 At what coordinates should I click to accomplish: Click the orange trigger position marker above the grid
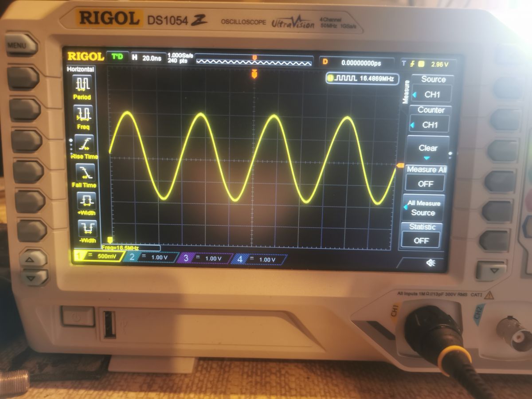[x=254, y=74]
